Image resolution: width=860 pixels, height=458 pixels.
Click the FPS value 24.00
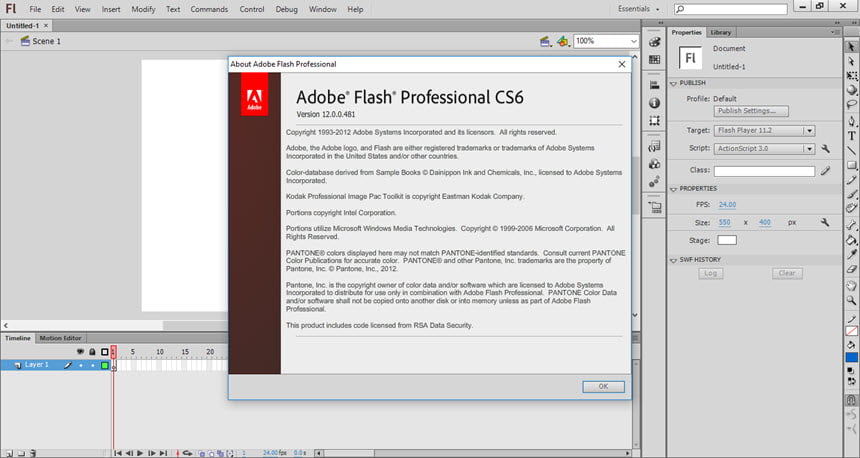click(x=727, y=205)
